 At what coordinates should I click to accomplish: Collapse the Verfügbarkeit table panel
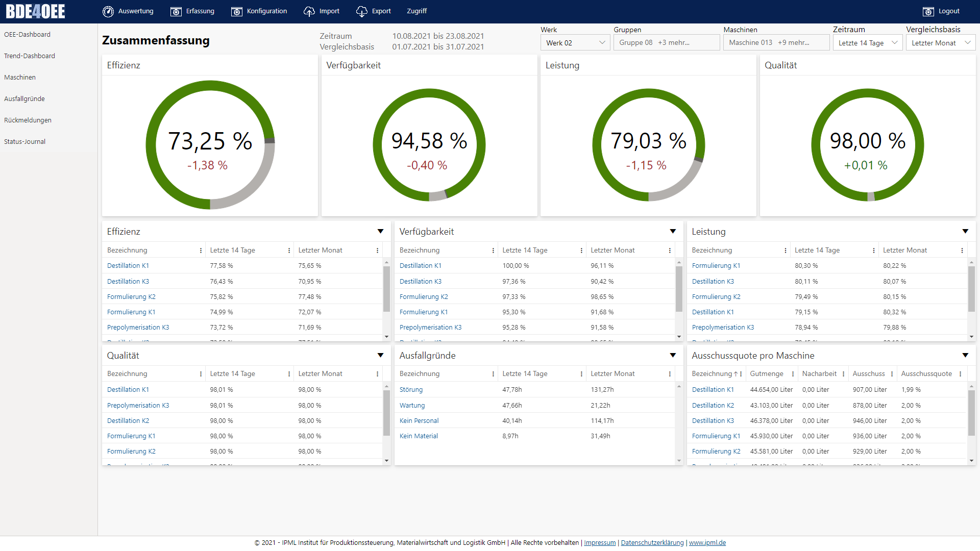click(x=673, y=232)
